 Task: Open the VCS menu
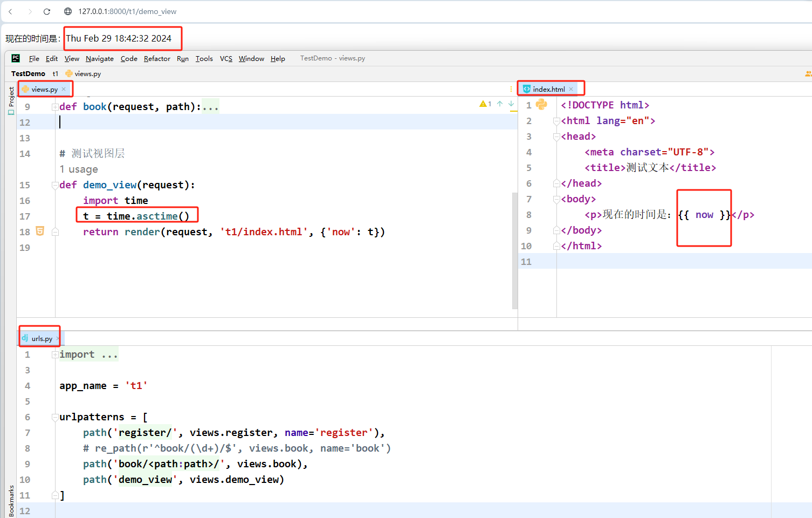pos(226,58)
